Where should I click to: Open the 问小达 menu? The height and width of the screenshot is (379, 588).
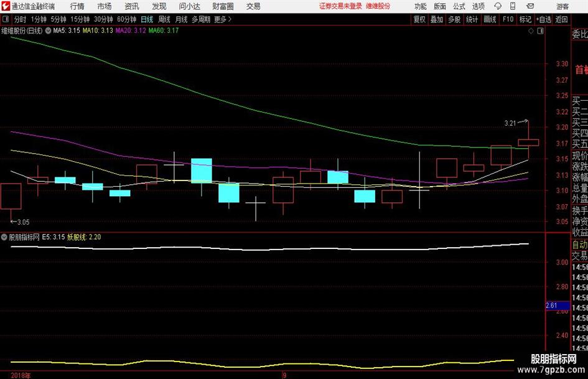click(189, 6)
